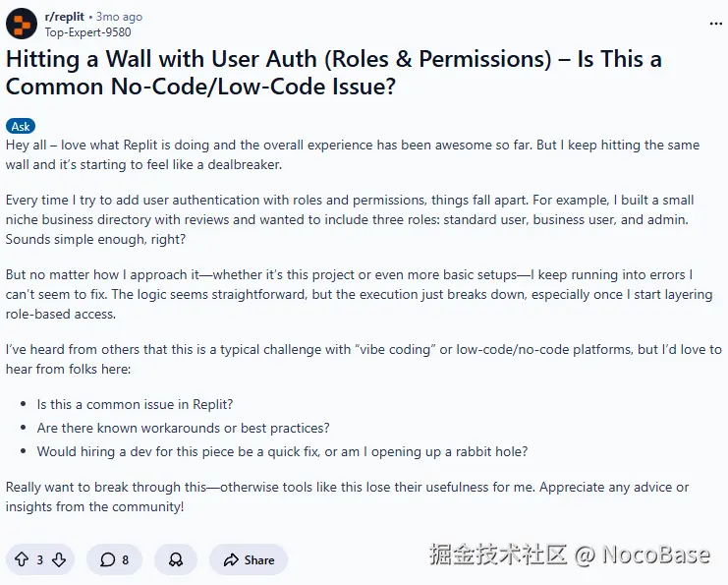The image size is (728, 585).
Task: Downvote the post with the down arrow
Action: click(x=59, y=559)
